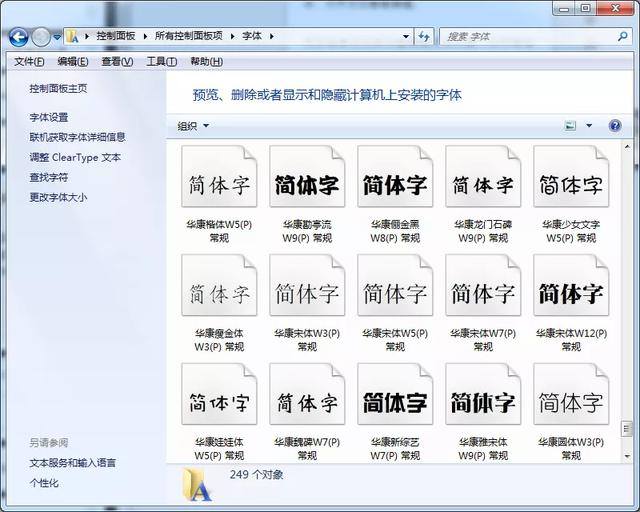The height and width of the screenshot is (512, 640).
Task: Open the address bar history dropdown
Action: 406,36
